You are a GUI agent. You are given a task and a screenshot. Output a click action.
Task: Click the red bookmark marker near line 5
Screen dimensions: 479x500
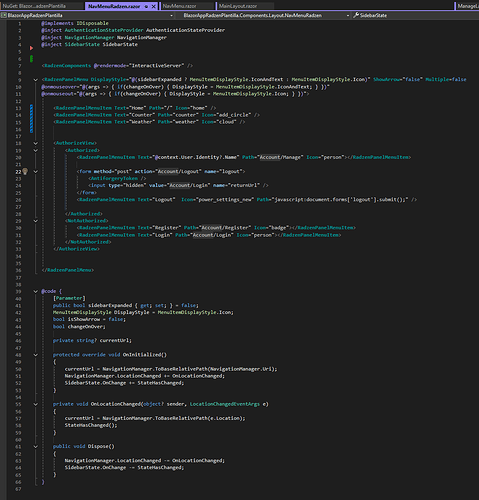coord(31,48)
